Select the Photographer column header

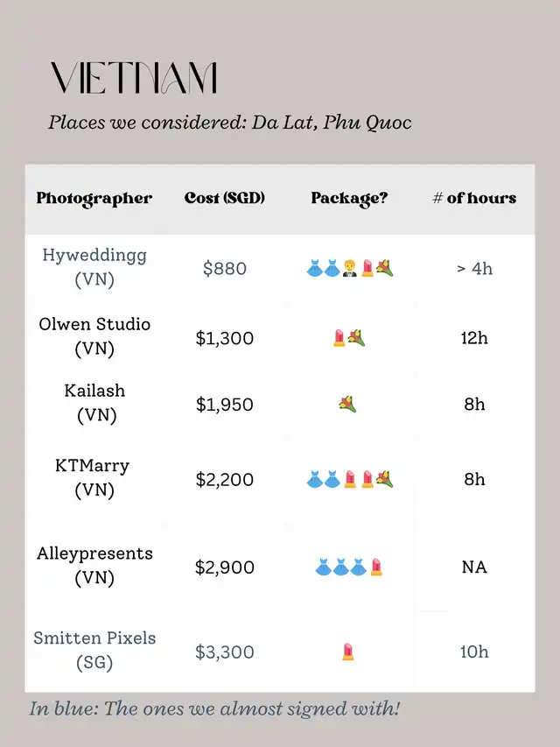coord(94,199)
